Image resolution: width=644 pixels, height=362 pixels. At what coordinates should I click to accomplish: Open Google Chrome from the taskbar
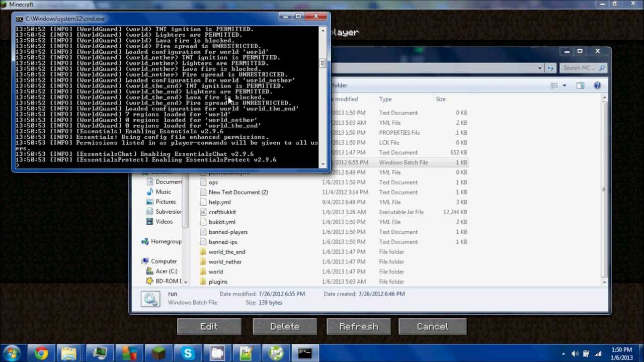[x=41, y=353]
